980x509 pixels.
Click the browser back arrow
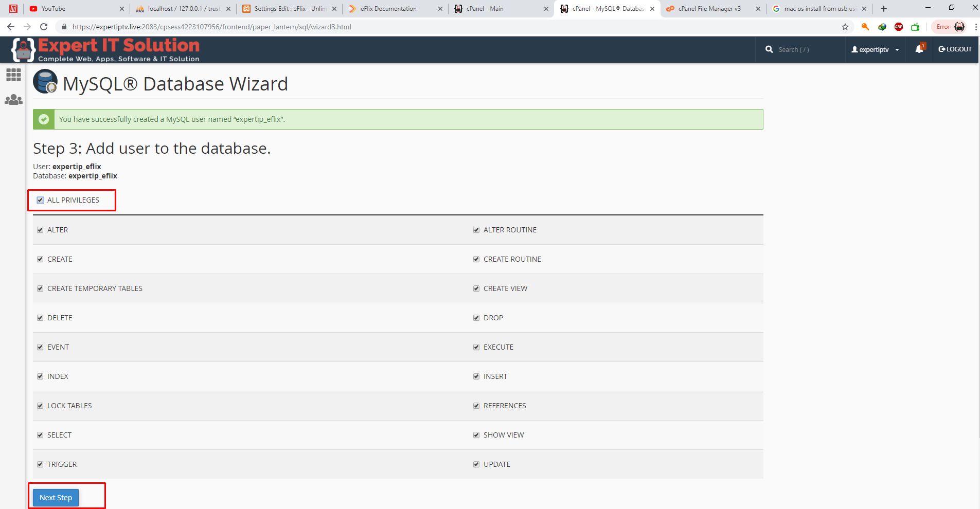[x=11, y=27]
